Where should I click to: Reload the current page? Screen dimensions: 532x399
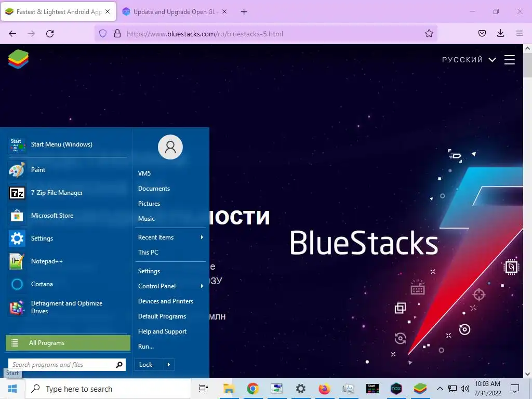pyautogui.click(x=50, y=34)
